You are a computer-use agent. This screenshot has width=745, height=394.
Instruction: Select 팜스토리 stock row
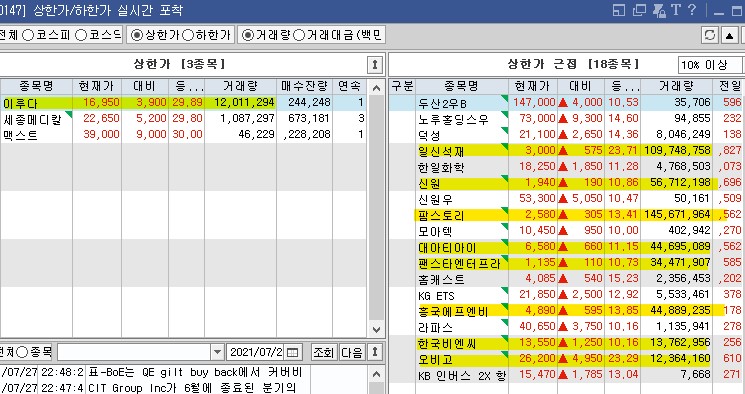567,215
